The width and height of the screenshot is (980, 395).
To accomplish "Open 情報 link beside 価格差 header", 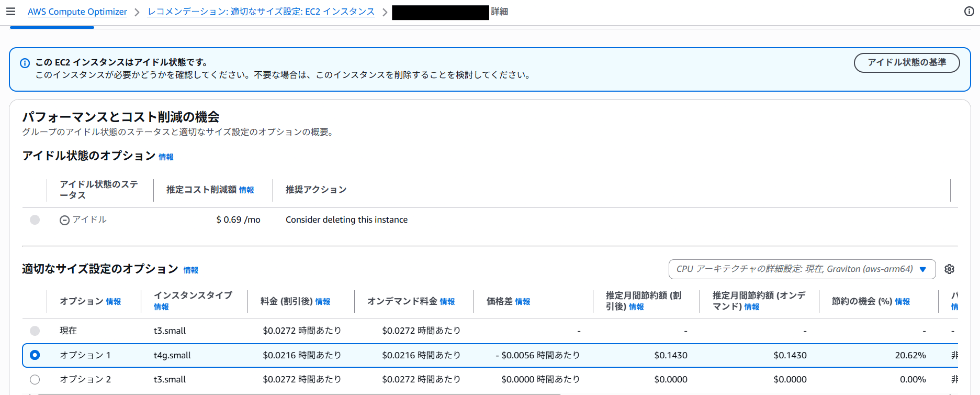I will (523, 302).
